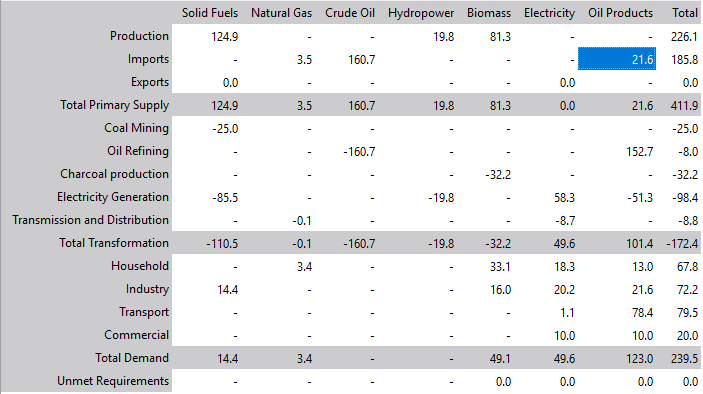Select the Crude Oil column header
The height and width of the screenshot is (394, 703).
(350, 13)
